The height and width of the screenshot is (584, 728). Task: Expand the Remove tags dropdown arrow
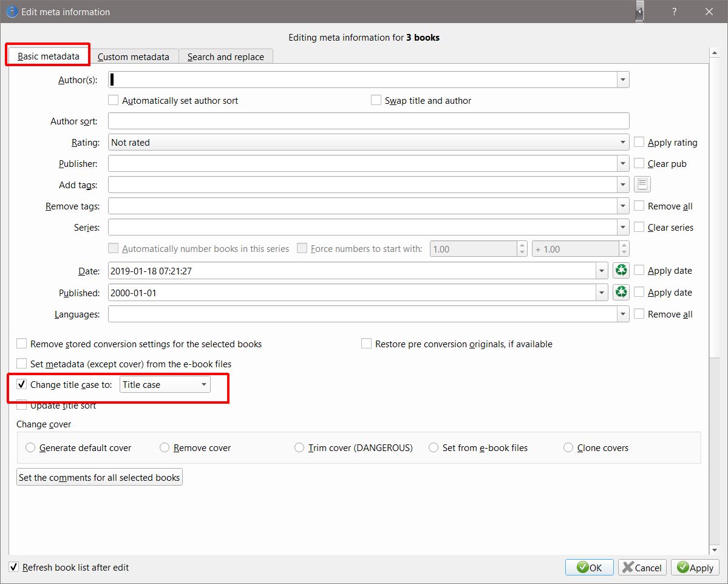[x=622, y=206]
